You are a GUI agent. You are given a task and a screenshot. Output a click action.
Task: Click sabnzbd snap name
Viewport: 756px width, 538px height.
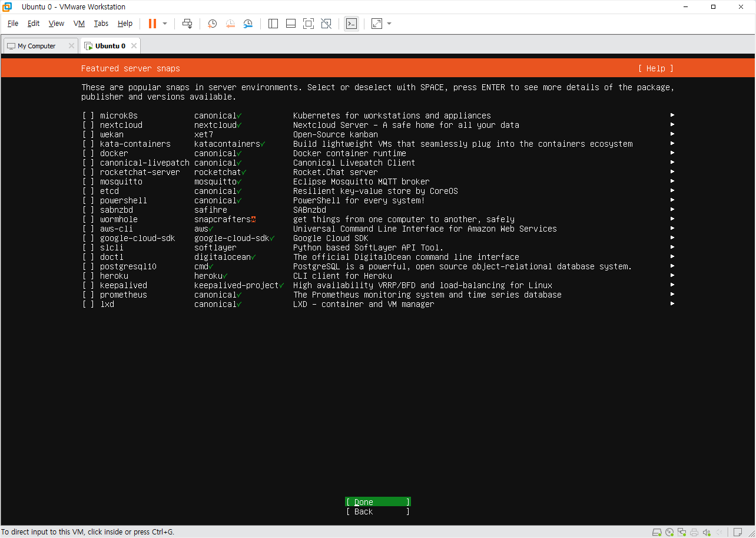pyautogui.click(x=117, y=210)
